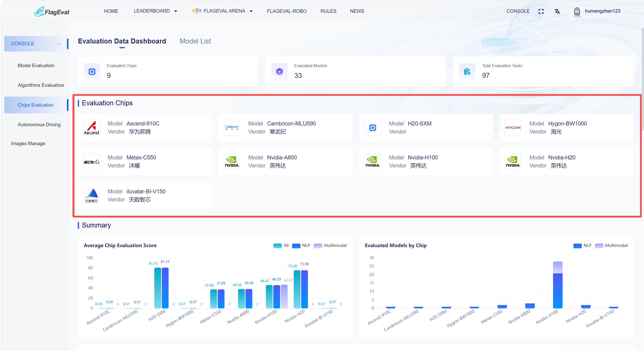Open Autonomous Driving in sidebar
Viewport: 644px width, 351px height.
[39, 125]
